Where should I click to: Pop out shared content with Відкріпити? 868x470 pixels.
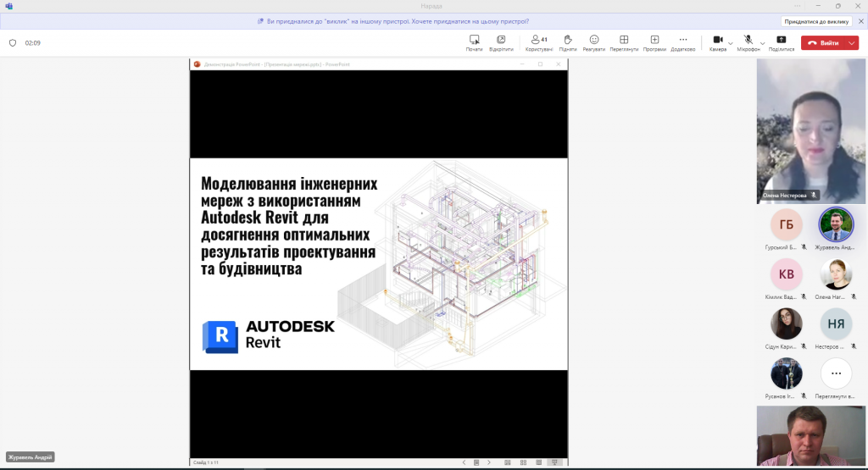coord(501,40)
